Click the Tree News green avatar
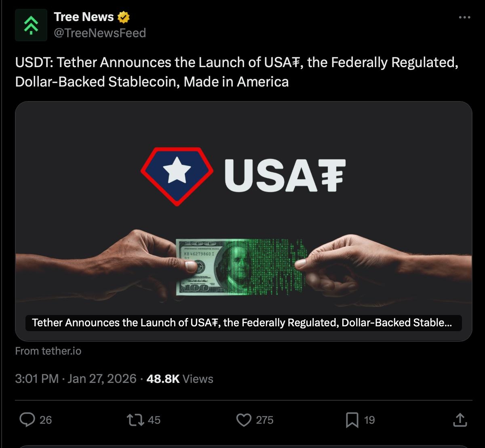The height and width of the screenshot is (448, 485). tap(31, 25)
